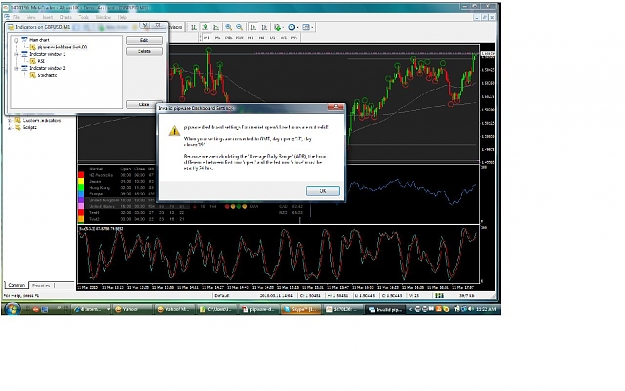Switch to the pipware-d taskbar button
This screenshot has width=625, height=391.
point(259,309)
